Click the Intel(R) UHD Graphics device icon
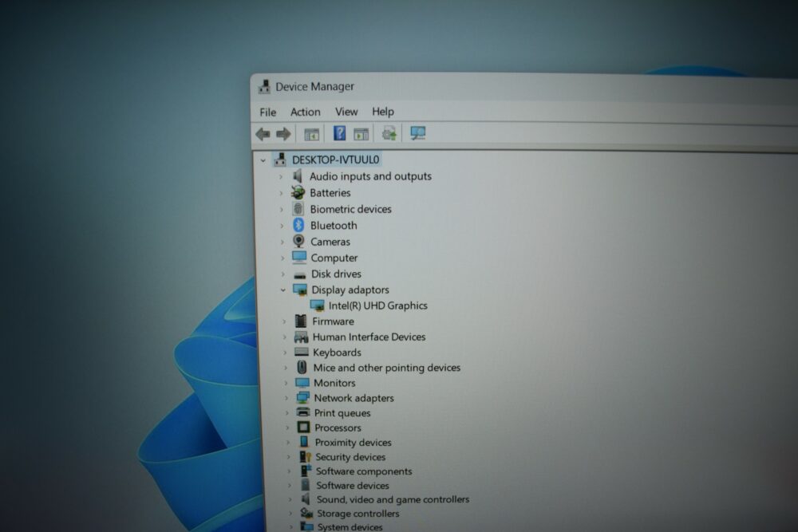This screenshot has height=532, width=798. [317, 305]
